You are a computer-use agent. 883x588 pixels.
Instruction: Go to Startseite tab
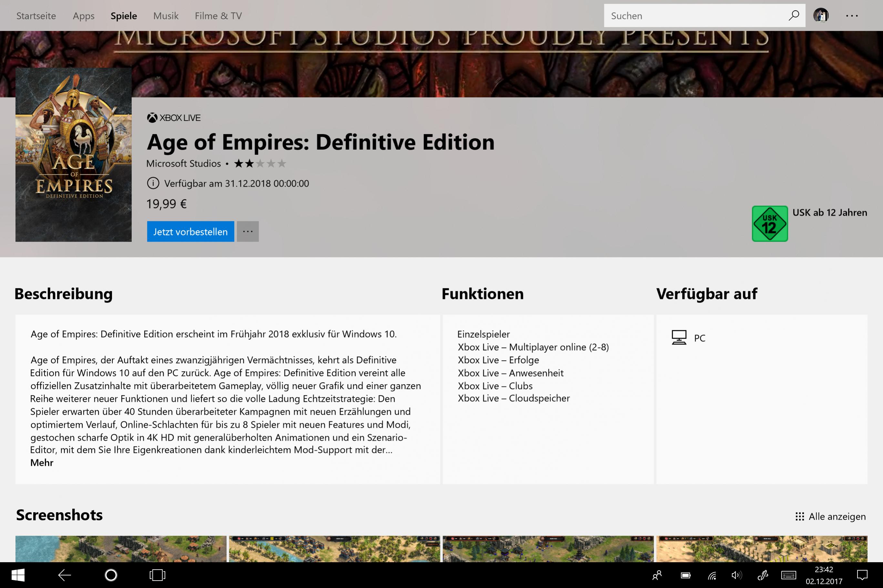pos(36,16)
